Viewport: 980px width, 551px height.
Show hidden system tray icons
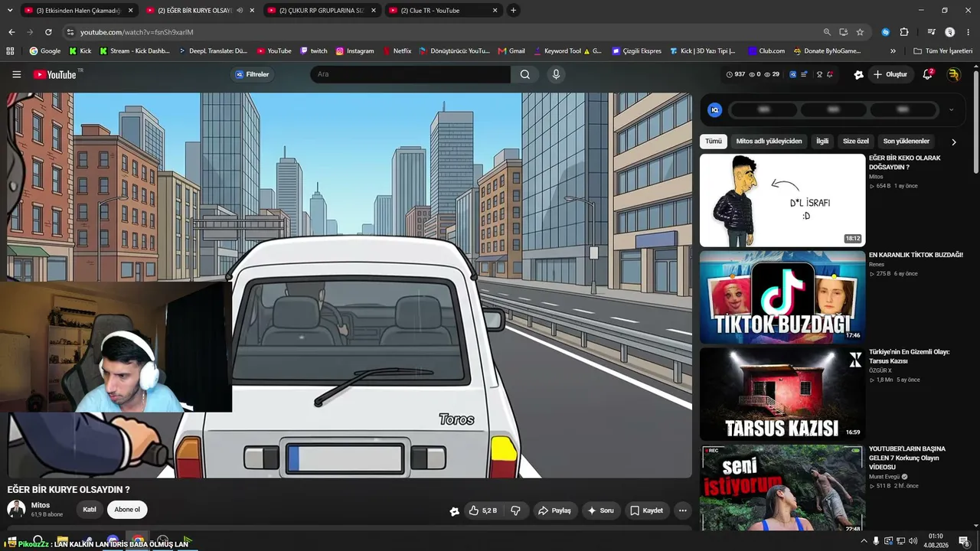click(x=864, y=541)
